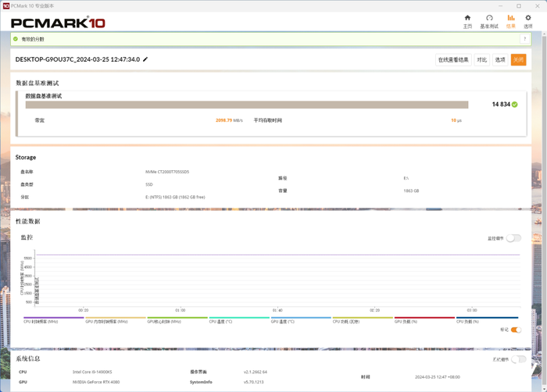Click the result name DESKTOP-G9OU37C text

pyautogui.click(x=77, y=59)
